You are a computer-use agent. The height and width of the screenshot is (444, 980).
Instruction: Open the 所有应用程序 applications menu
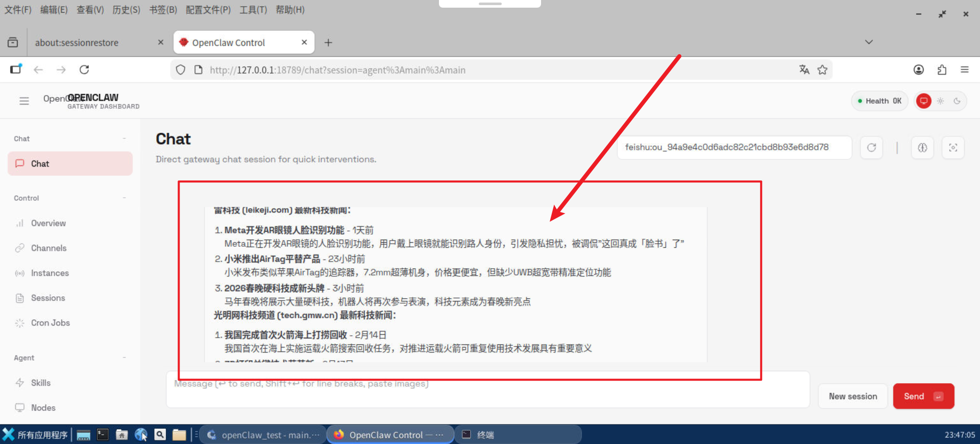point(35,435)
